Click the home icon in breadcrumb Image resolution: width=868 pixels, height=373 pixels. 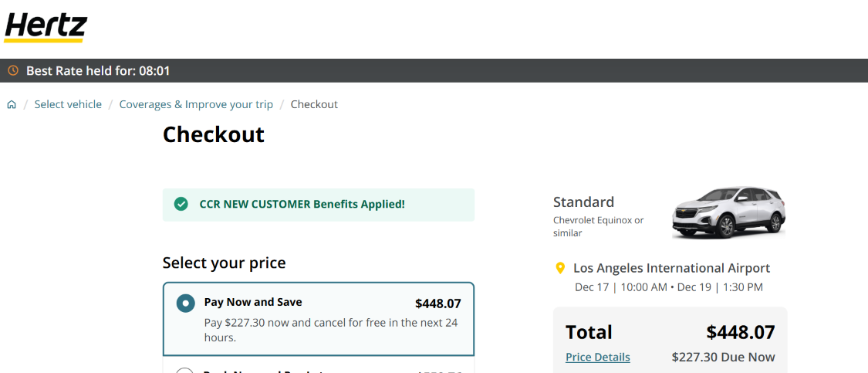[12, 104]
